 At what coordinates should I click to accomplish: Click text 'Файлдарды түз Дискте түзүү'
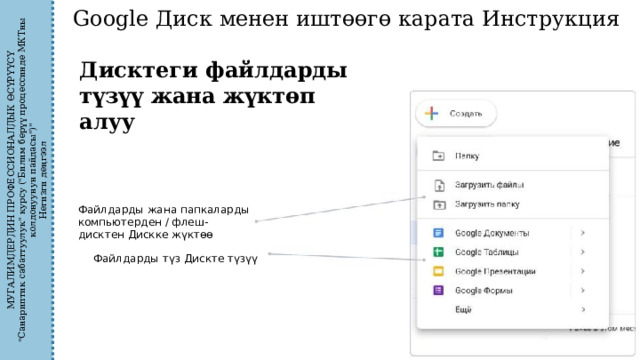click(176, 259)
